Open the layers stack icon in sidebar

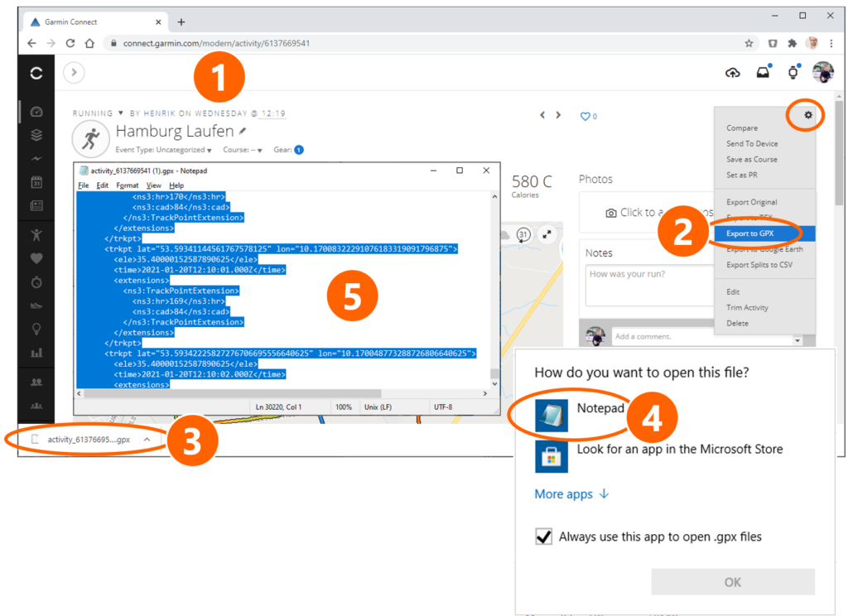pyautogui.click(x=36, y=135)
